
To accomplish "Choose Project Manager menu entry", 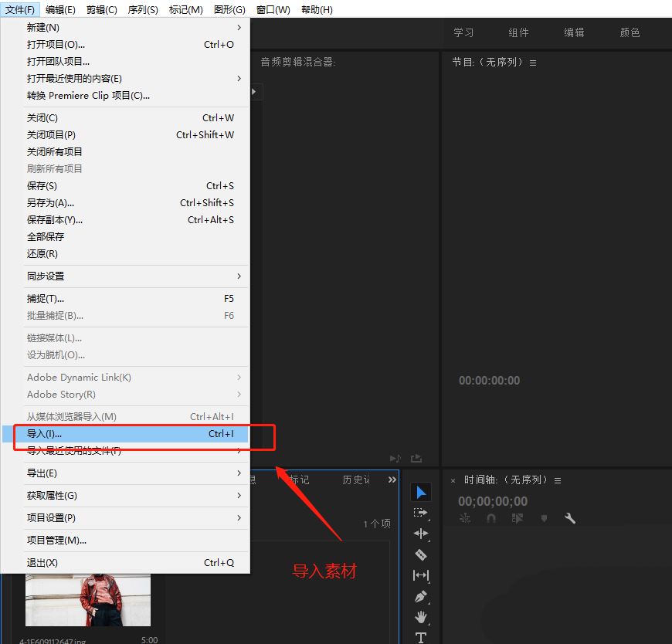I will (x=125, y=541).
